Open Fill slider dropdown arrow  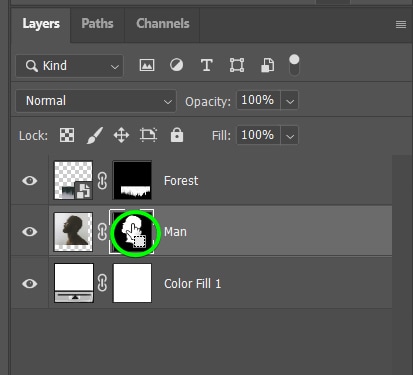[290, 135]
